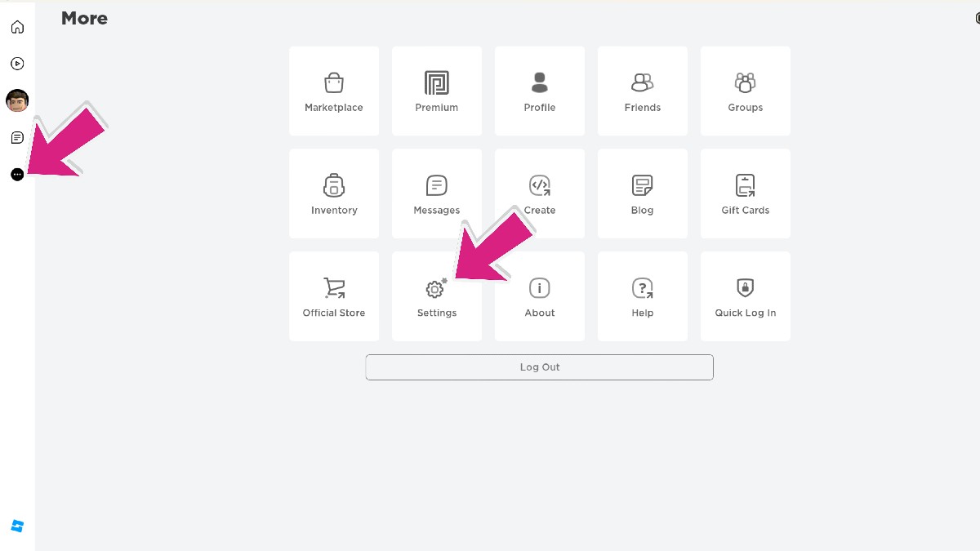Open the Settings gear tile
Viewport: 980px width, 551px height.
coord(436,296)
